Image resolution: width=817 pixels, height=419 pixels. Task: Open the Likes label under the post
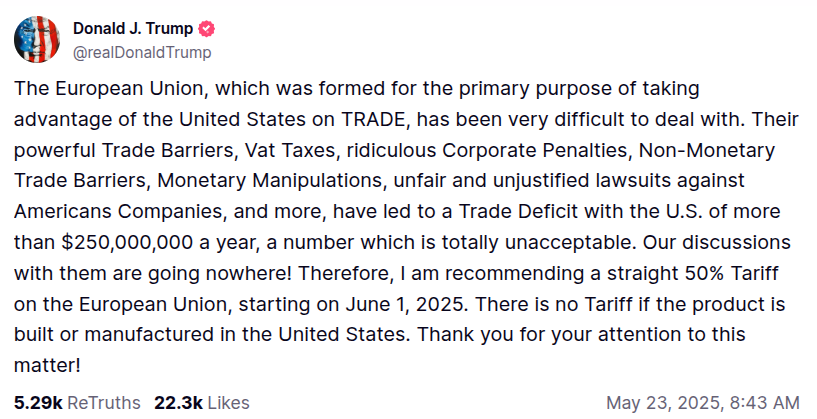coord(228,403)
